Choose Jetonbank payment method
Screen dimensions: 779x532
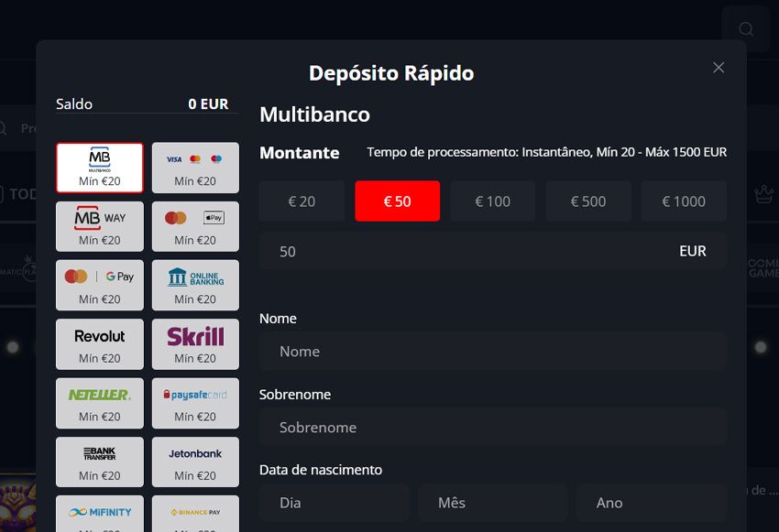[195, 461]
